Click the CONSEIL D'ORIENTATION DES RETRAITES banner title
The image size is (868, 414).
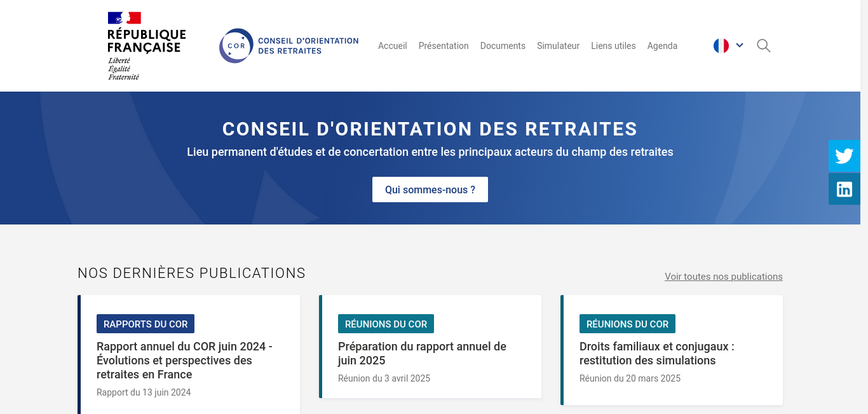pos(430,129)
